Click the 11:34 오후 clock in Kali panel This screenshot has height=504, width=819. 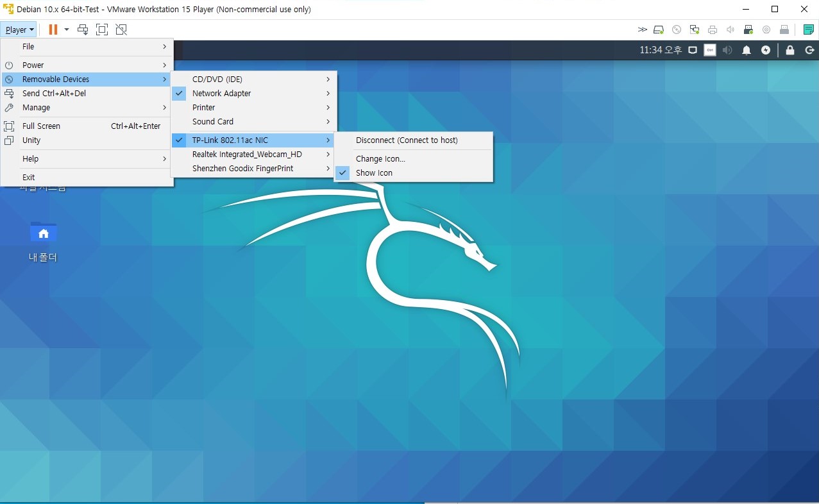tap(661, 50)
